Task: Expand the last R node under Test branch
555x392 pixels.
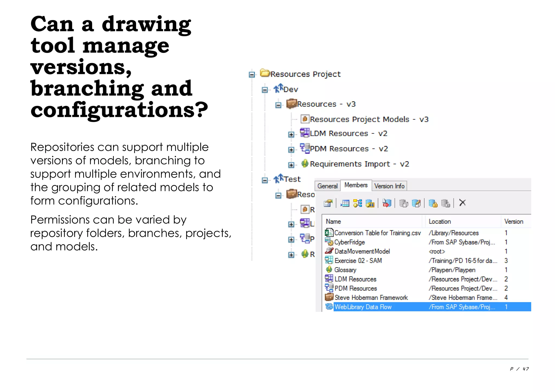Action: point(291,255)
